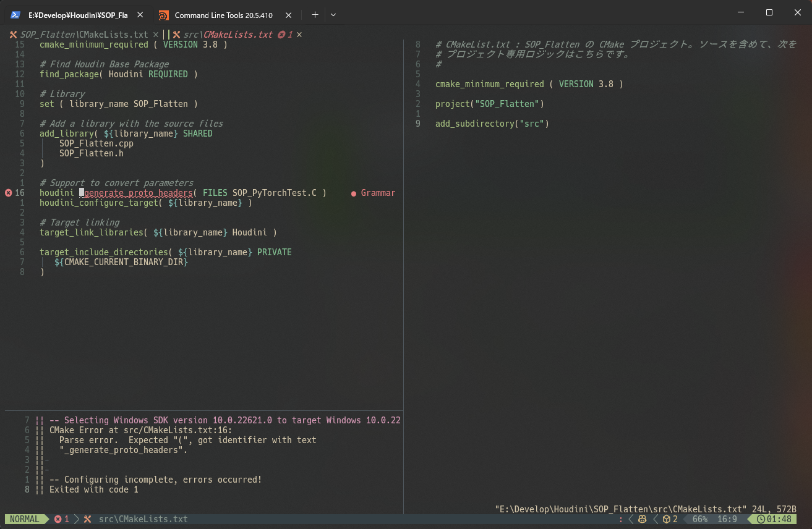Click the file info message showing 24L, 572B

coord(646,509)
